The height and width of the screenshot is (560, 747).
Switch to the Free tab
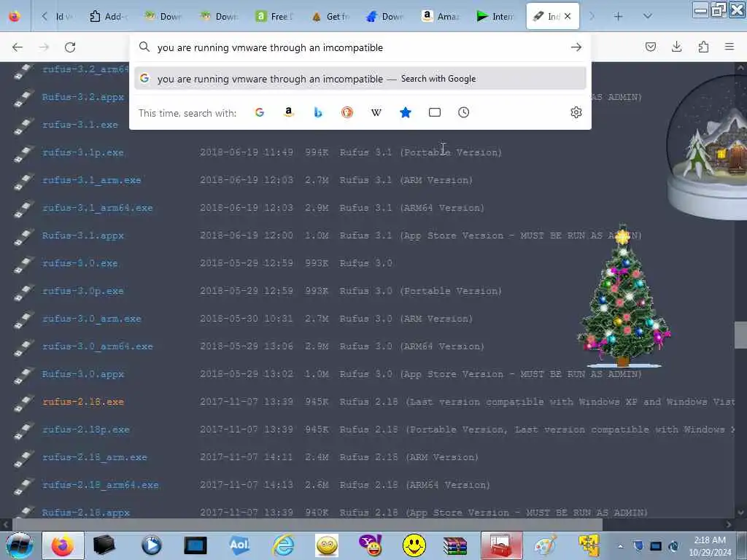tap(274, 16)
